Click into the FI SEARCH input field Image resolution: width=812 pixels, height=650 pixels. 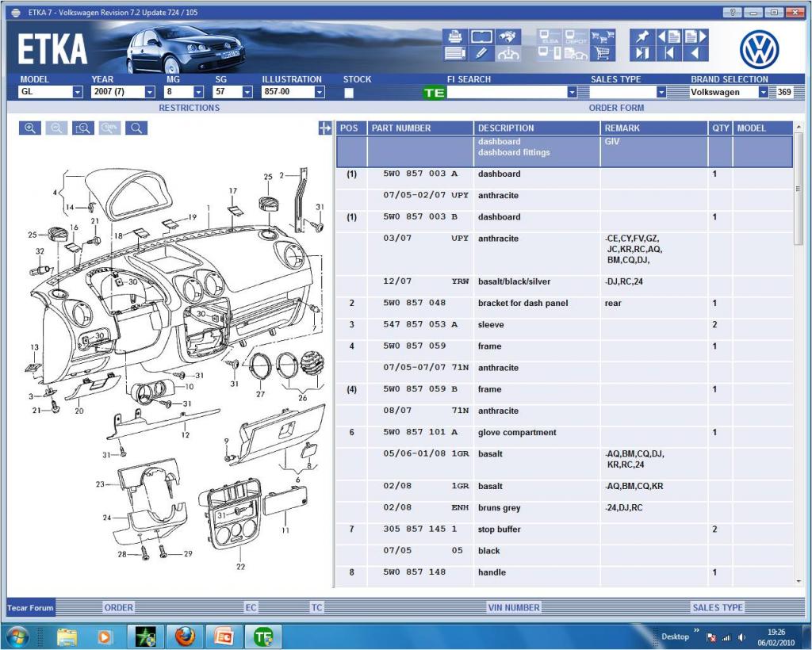(x=506, y=93)
